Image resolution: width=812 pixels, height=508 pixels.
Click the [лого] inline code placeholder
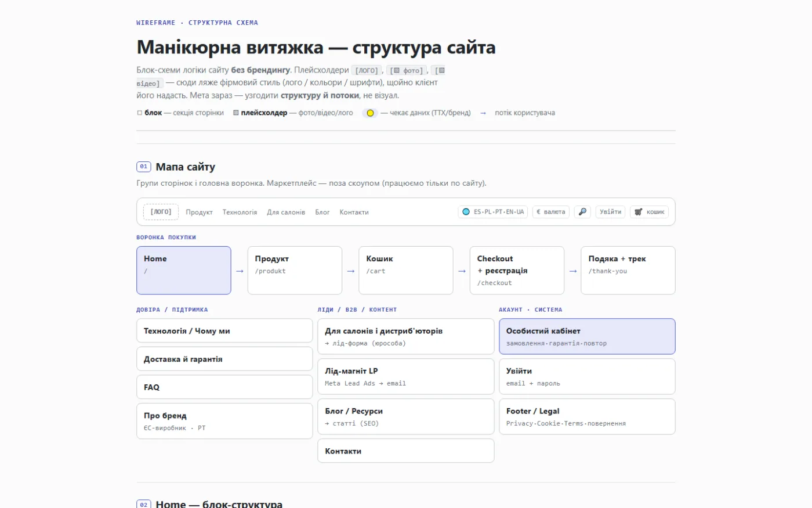367,70
